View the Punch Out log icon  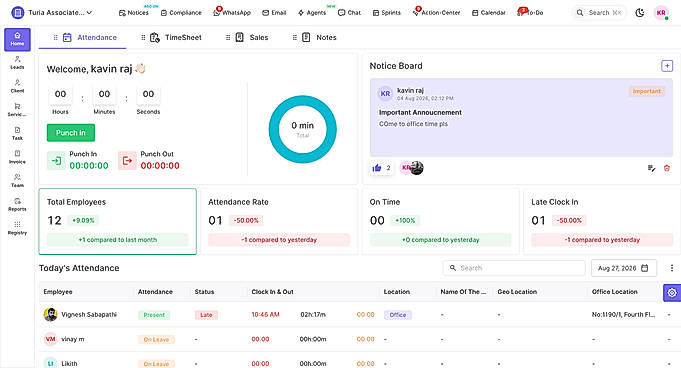[x=127, y=161]
